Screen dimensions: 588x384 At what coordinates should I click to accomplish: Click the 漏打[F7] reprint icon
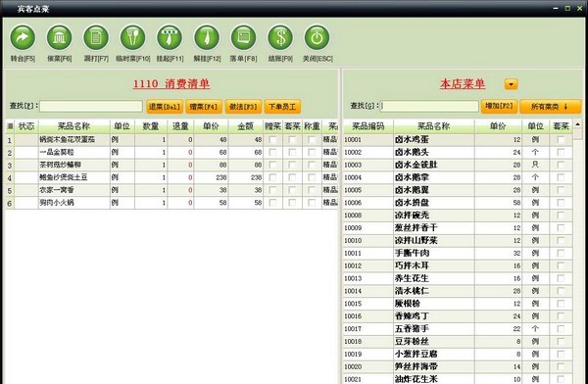(96, 37)
